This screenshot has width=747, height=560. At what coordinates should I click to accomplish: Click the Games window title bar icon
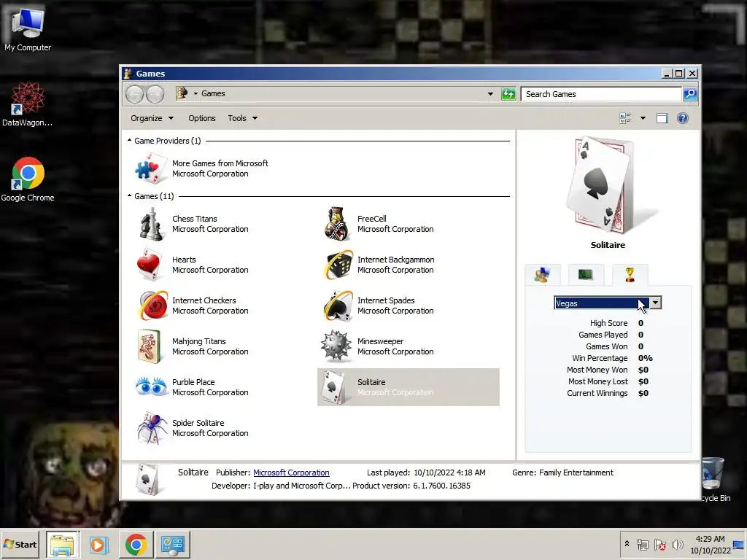(x=128, y=74)
